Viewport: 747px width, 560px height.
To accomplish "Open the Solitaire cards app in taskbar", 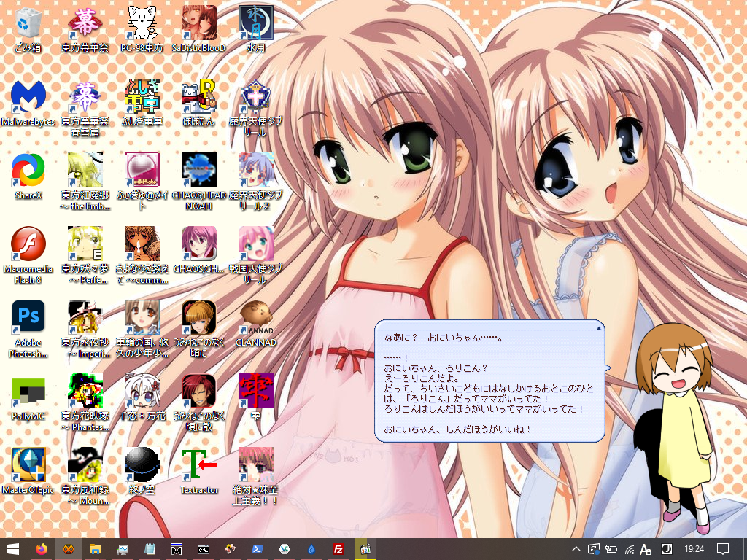I will click(231, 549).
